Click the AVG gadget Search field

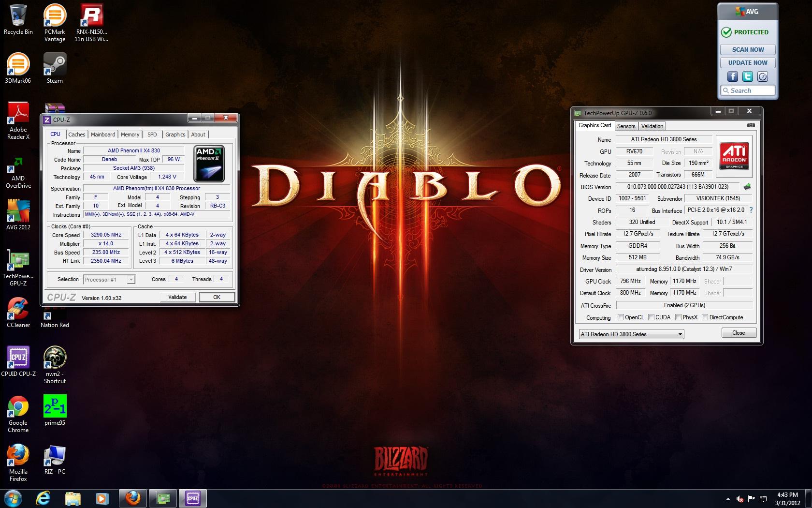click(748, 90)
